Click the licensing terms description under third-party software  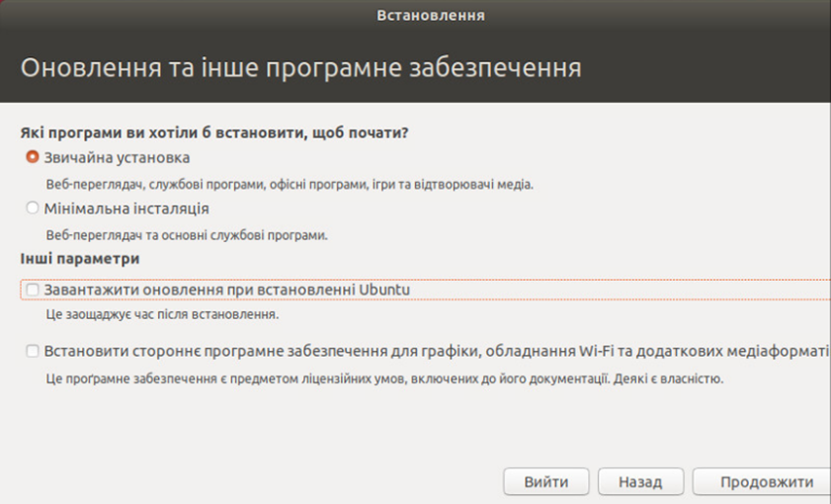(x=385, y=378)
